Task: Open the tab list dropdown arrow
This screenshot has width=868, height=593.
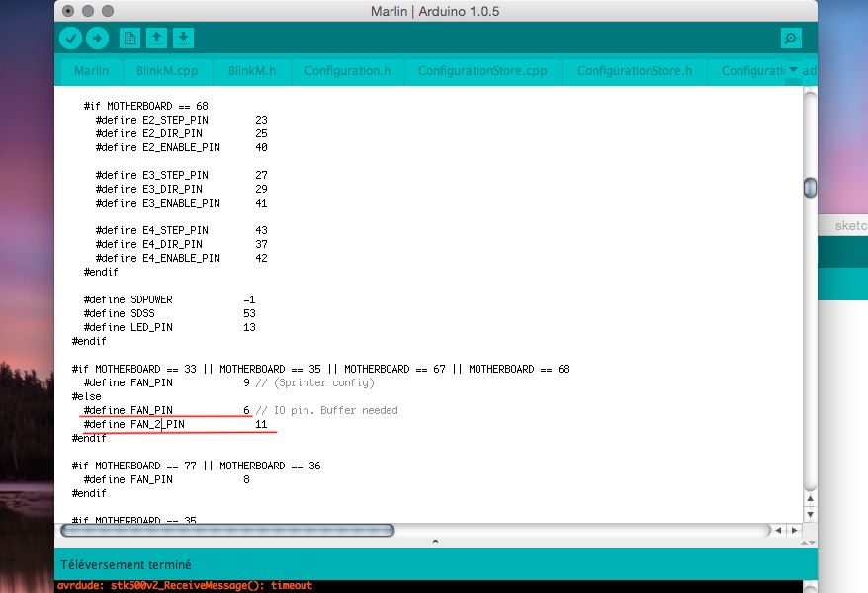Action: 793,70
